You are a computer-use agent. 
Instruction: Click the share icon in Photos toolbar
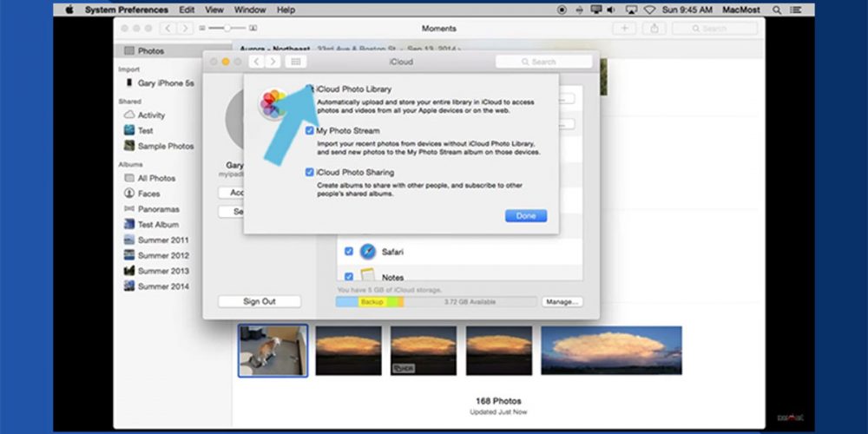point(654,29)
